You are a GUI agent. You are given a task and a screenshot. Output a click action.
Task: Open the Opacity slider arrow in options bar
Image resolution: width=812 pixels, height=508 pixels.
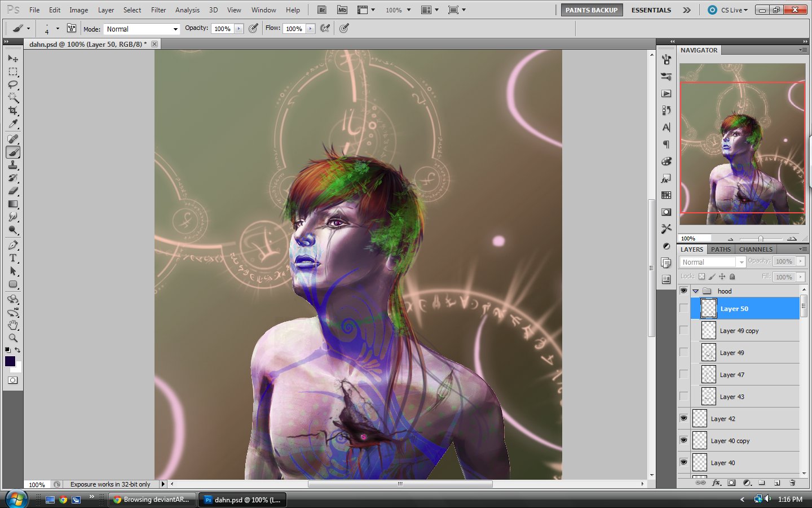coord(239,29)
